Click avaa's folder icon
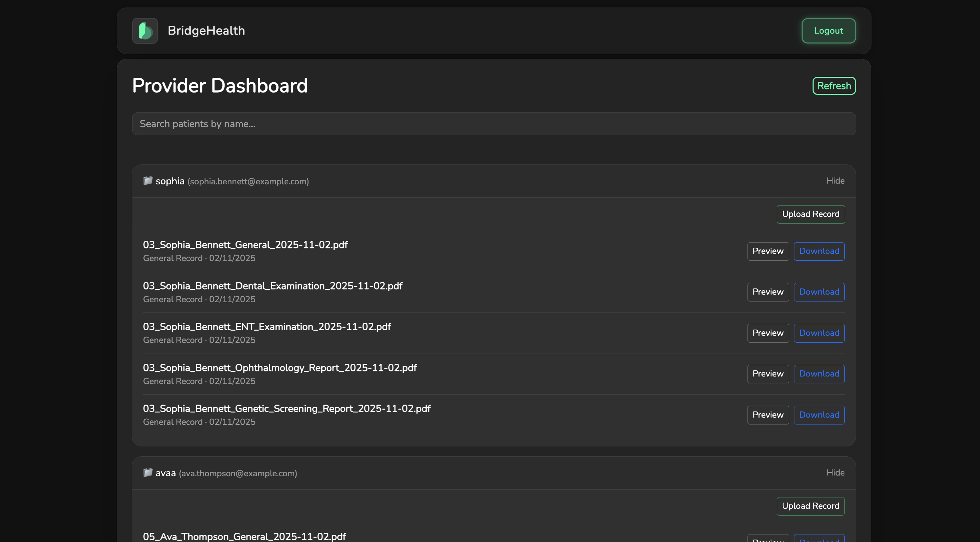 [x=148, y=473]
